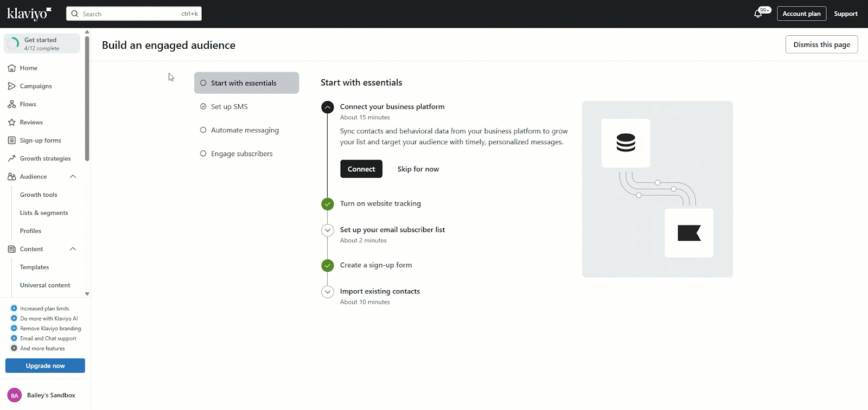The height and width of the screenshot is (410, 868).
Task: Open Lists & segments submenu item
Action: [44, 213]
